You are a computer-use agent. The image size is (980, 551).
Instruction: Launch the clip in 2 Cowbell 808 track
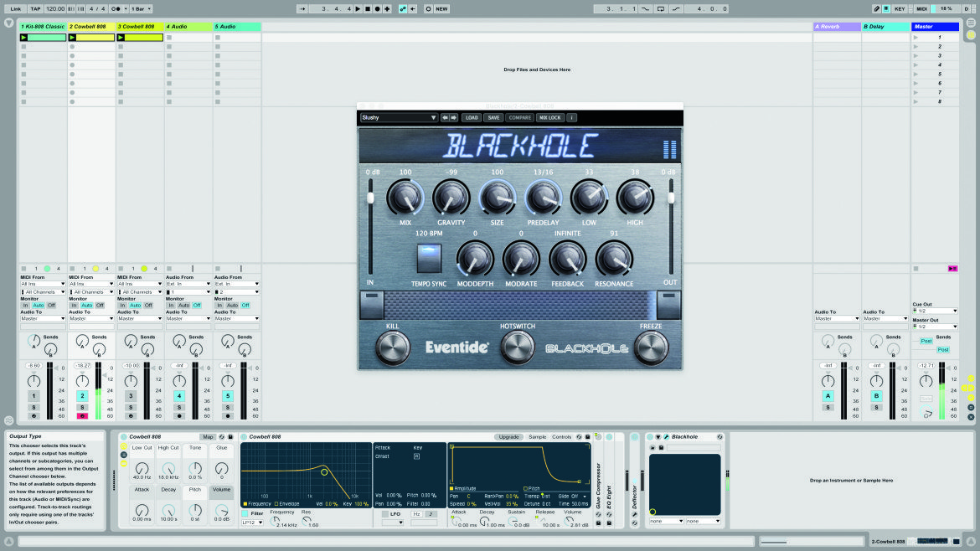pyautogui.click(x=73, y=38)
